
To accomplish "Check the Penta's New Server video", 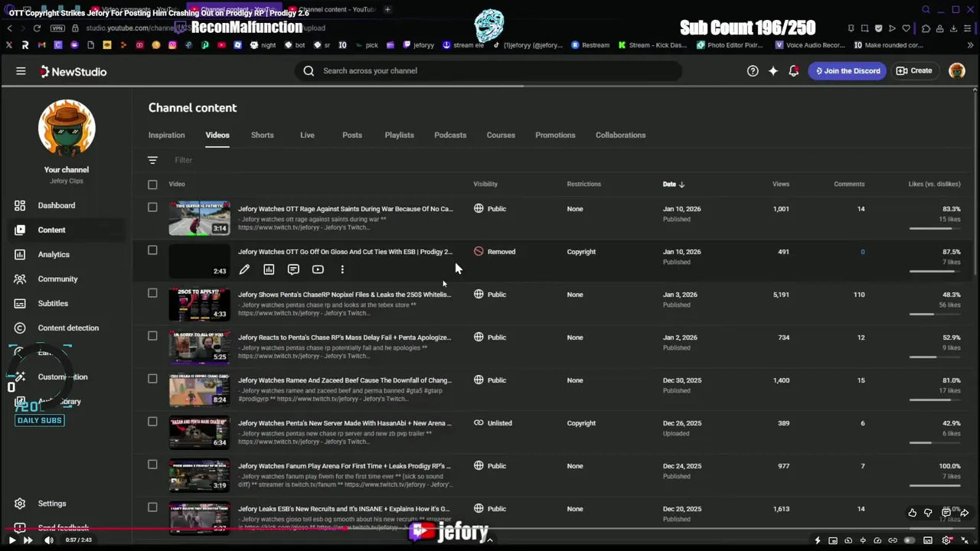I will (152, 422).
